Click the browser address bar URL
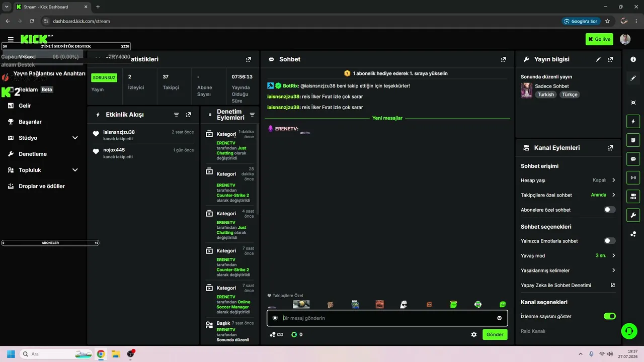Screen dimensions: 644x362 (x=82, y=21)
